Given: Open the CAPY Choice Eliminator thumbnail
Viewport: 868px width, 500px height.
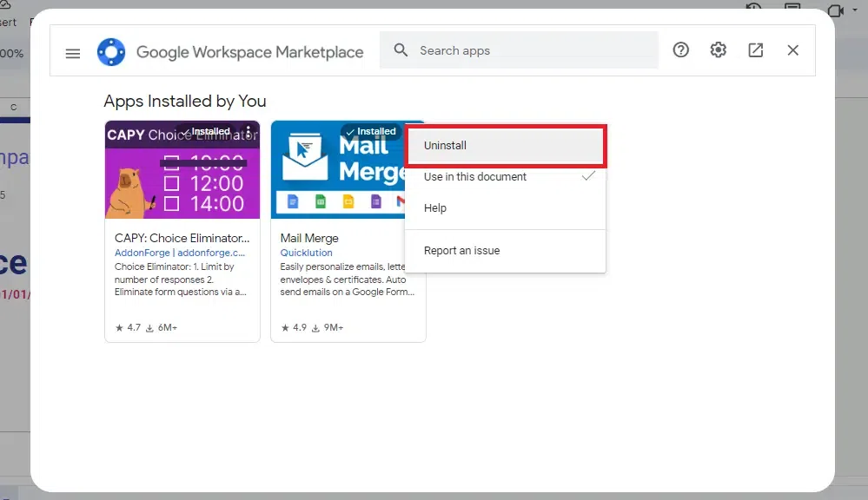Looking at the screenshot, I should tap(182, 170).
